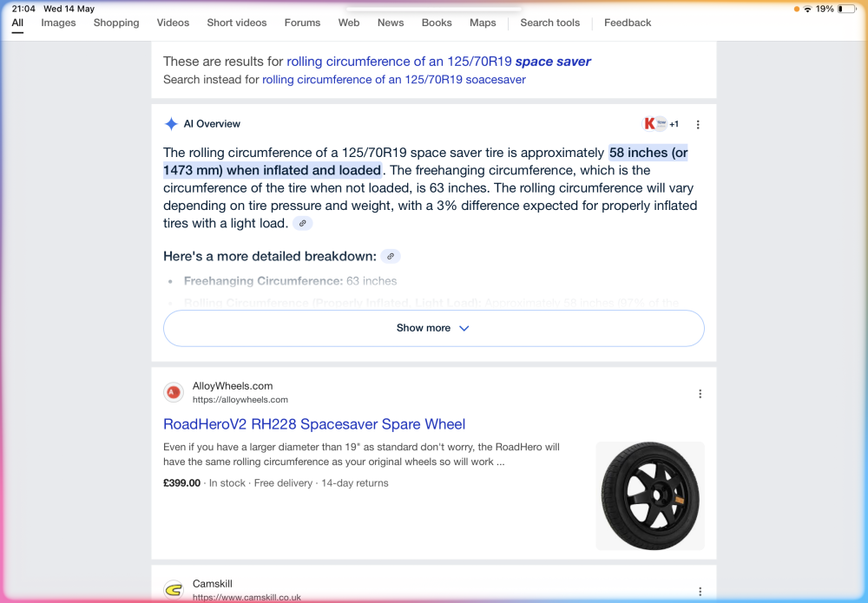Click the Camskill site favicon
Screen dimensions: 868x603
(174, 590)
